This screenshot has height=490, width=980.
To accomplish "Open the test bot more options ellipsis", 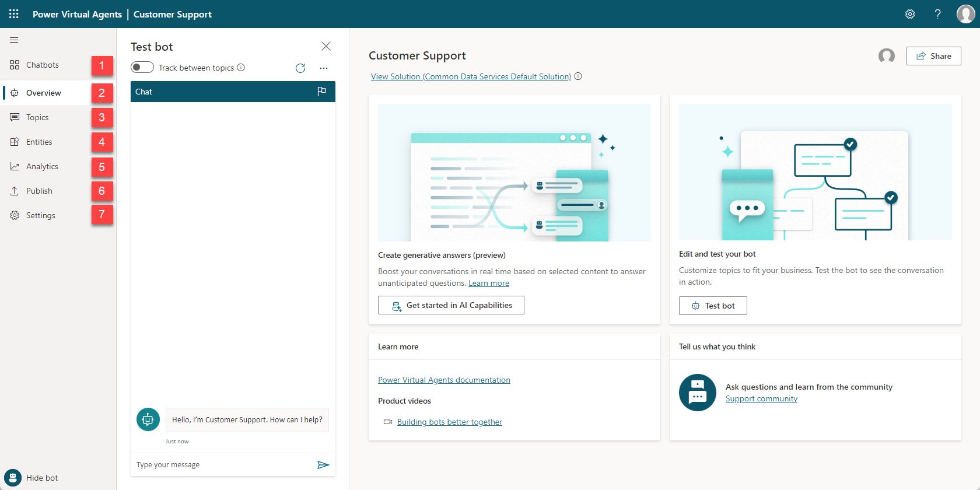I will [x=324, y=68].
